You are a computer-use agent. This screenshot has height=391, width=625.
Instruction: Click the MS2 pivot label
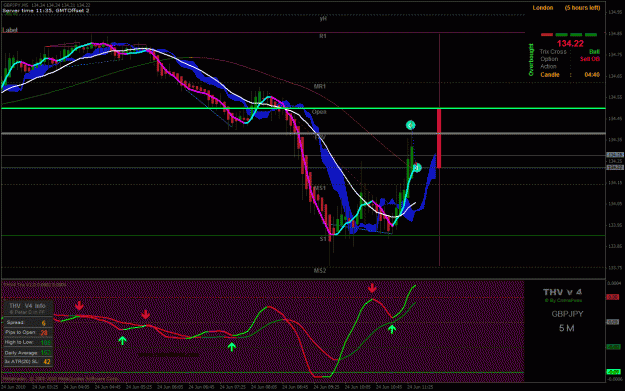point(320,271)
